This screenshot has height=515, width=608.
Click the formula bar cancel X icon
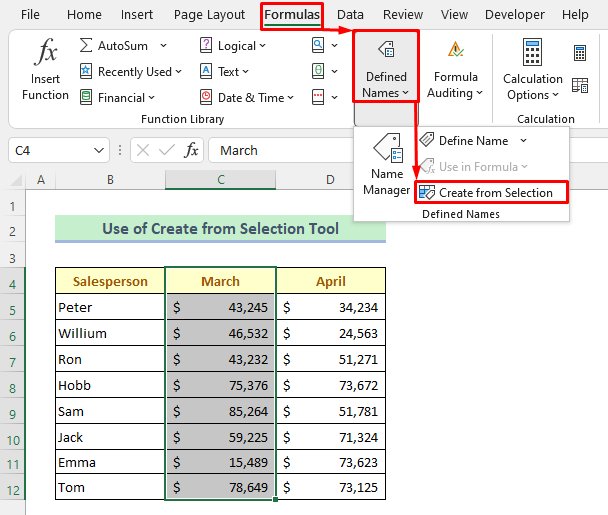[143, 150]
